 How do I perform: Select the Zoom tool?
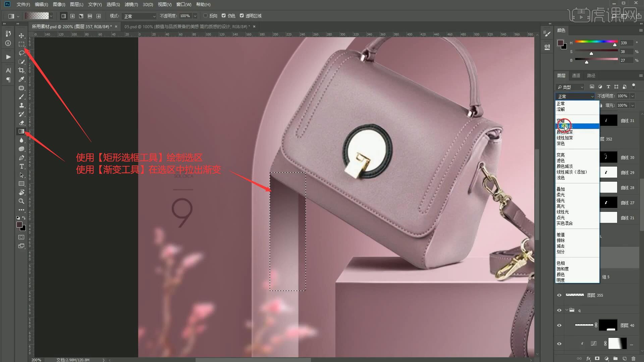[x=21, y=201]
